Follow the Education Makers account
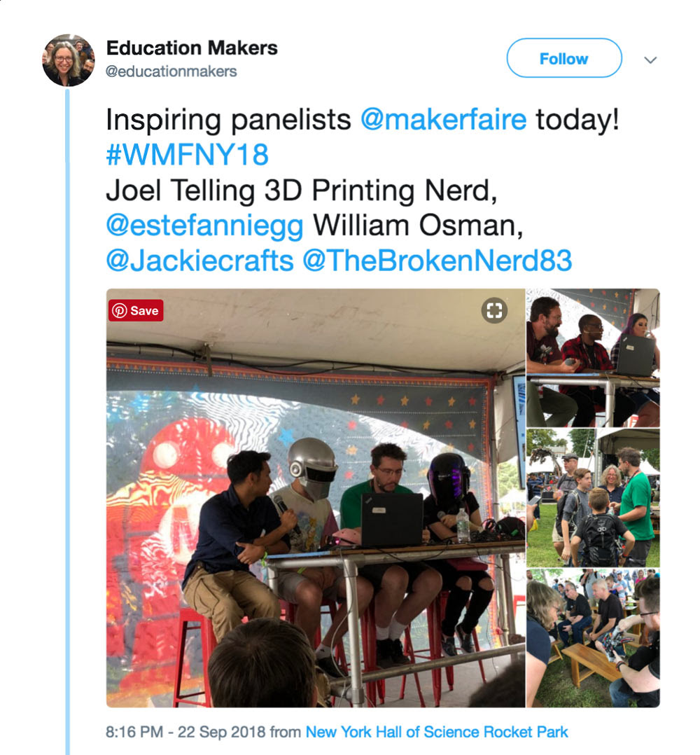This screenshot has width=700, height=755. pyautogui.click(x=563, y=58)
